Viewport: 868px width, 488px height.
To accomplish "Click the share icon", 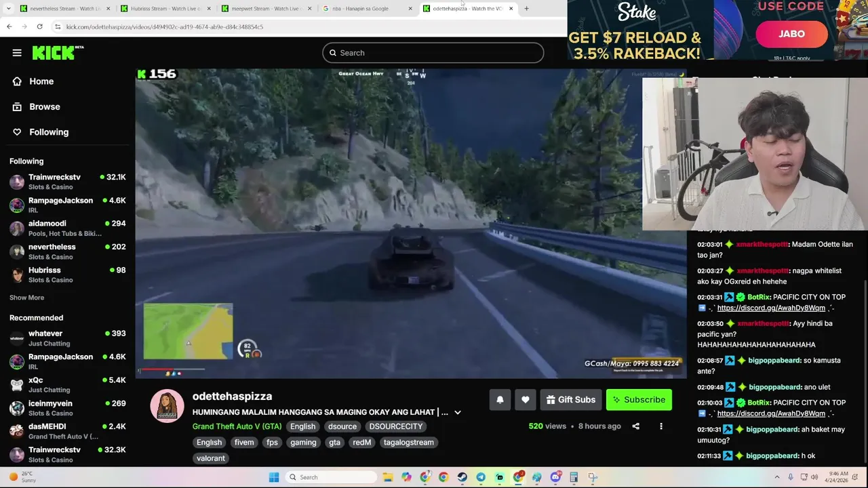I will (635, 426).
